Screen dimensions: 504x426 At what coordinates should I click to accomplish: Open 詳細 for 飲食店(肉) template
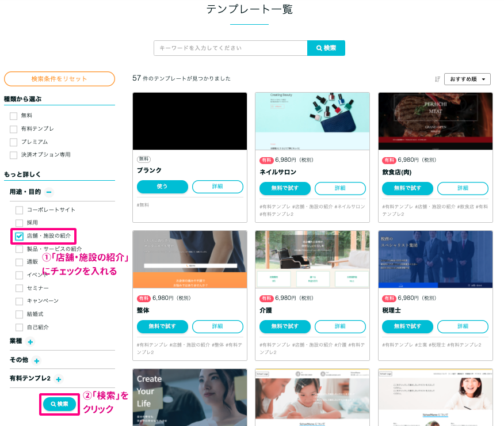[463, 188]
